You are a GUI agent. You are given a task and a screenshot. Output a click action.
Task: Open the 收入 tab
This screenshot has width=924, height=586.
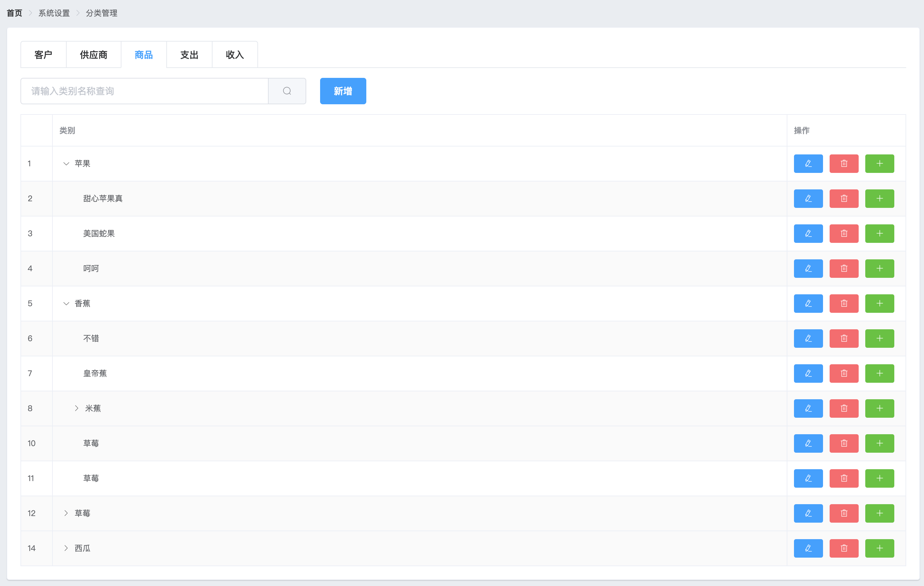point(235,54)
